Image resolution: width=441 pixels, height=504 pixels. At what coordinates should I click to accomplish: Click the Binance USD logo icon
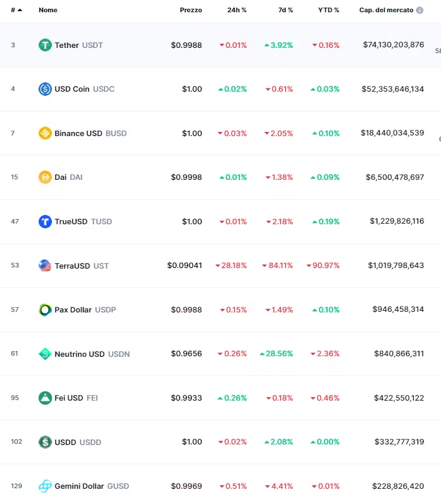(x=45, y=133)
